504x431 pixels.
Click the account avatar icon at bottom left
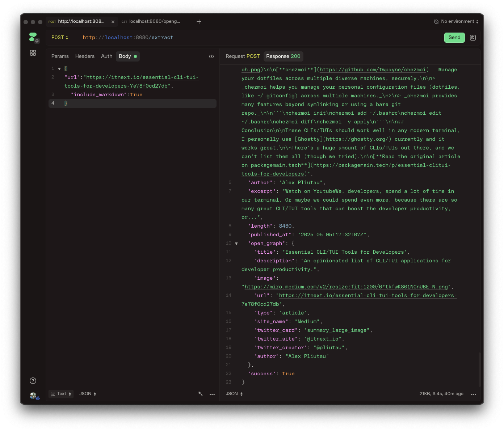tap(33, 396)
